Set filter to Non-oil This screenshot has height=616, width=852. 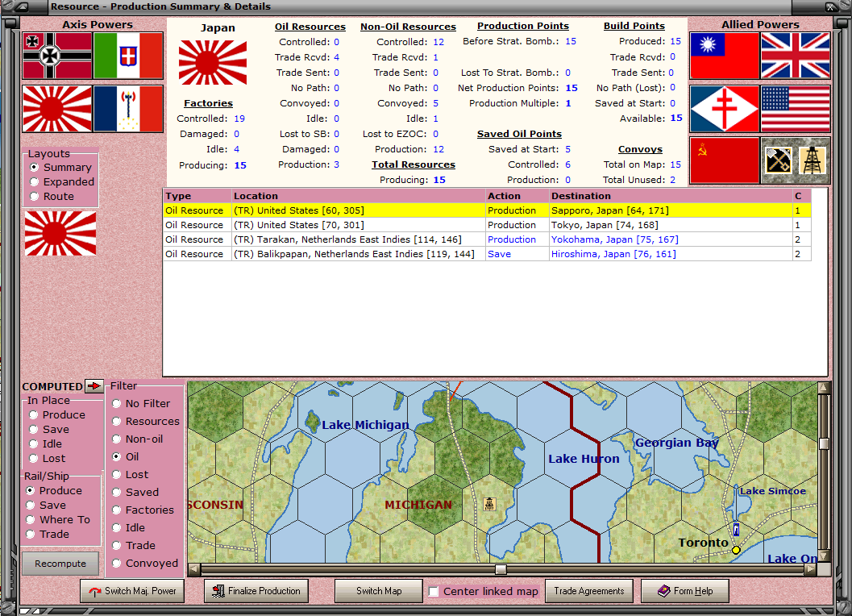(x=137, y=439)
